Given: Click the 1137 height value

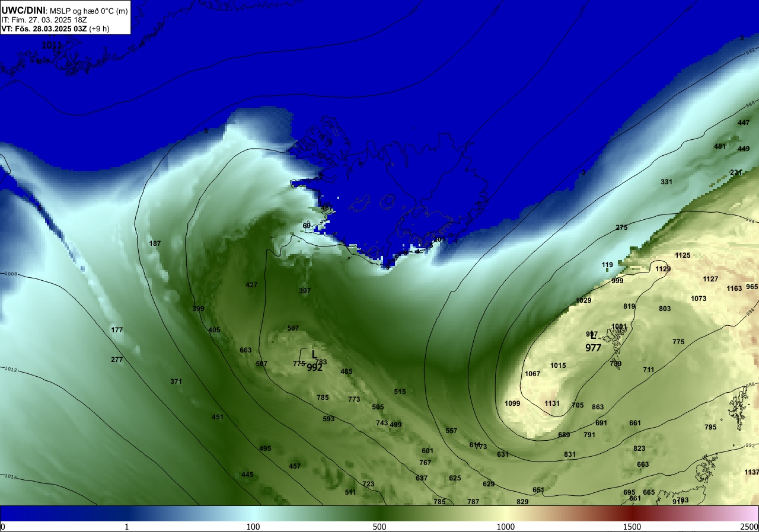Looking at the screenshot, I should click(x=751, y=472).
